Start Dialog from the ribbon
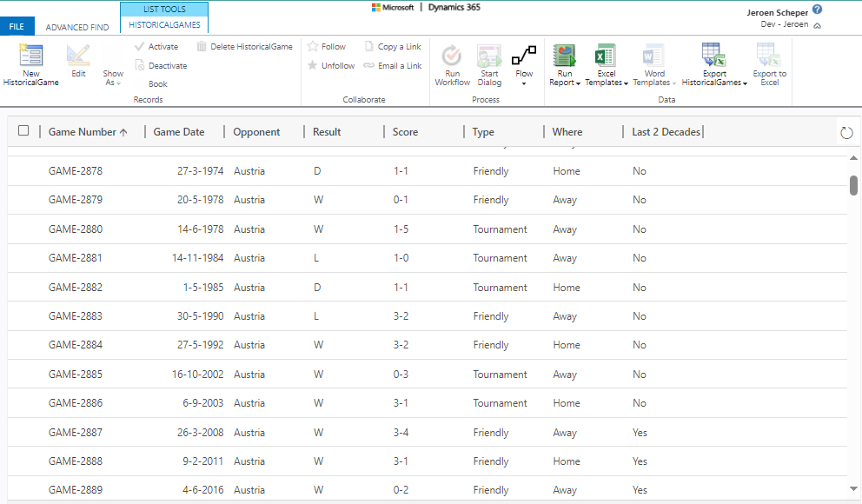 pyautogui.click(x=489, y=65)
